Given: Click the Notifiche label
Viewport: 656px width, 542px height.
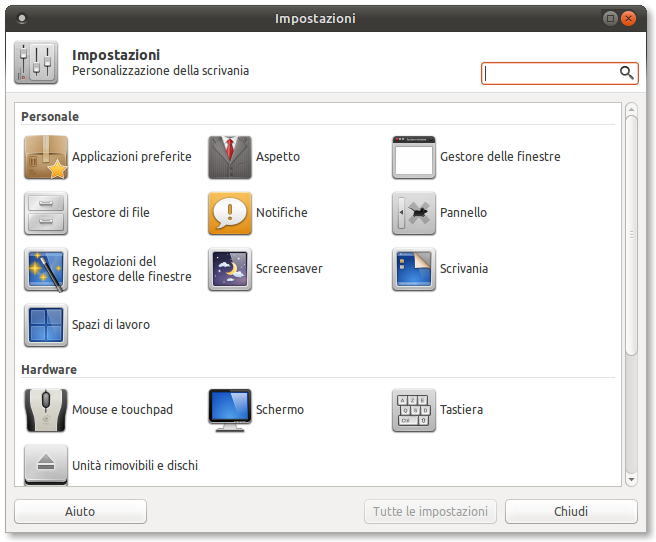Looking at the screenshot, I should click(x=282, y=213).
